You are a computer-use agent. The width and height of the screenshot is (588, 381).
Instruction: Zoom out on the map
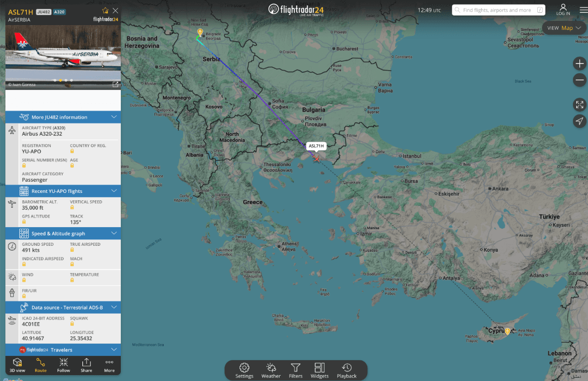pos(579,80)
